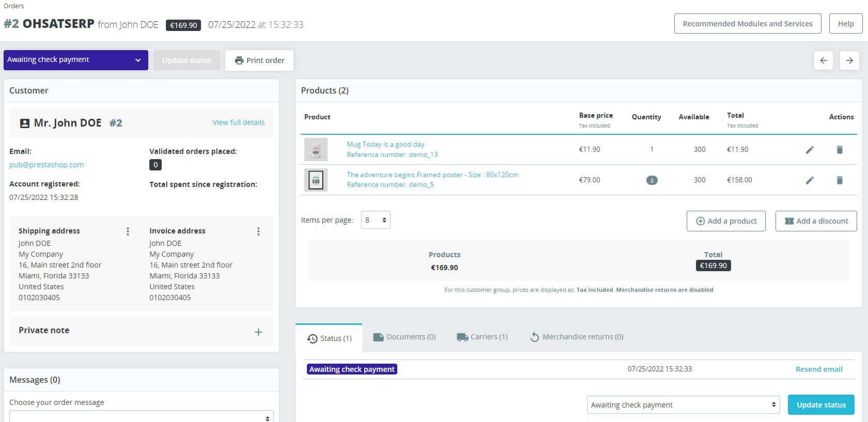Go to next order arrow

pyautogui.click(x=849, y=60)
